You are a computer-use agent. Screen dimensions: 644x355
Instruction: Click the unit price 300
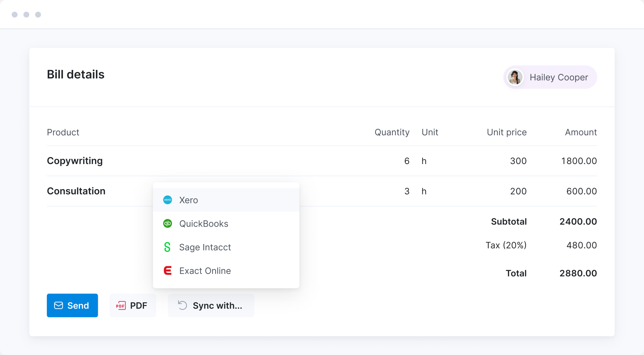coord(518,161)
